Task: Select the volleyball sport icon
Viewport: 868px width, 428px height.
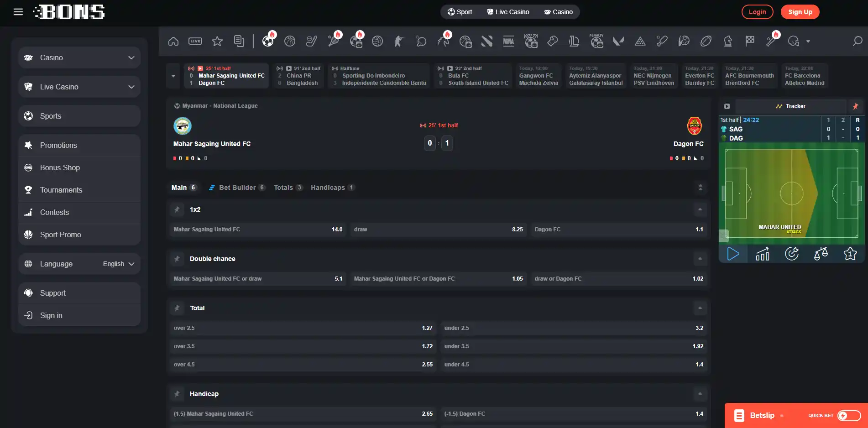Action: 377,42
